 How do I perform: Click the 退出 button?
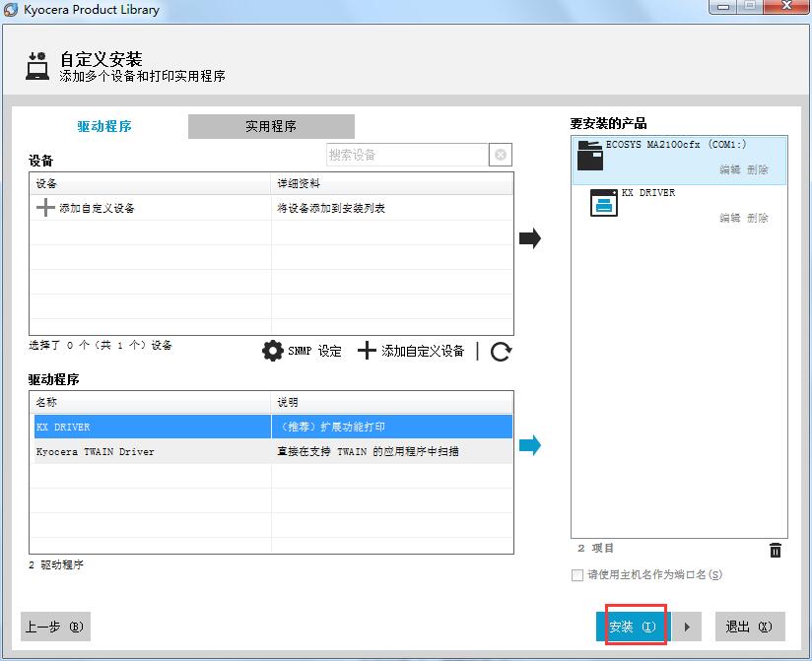click(x=749, y=627)
